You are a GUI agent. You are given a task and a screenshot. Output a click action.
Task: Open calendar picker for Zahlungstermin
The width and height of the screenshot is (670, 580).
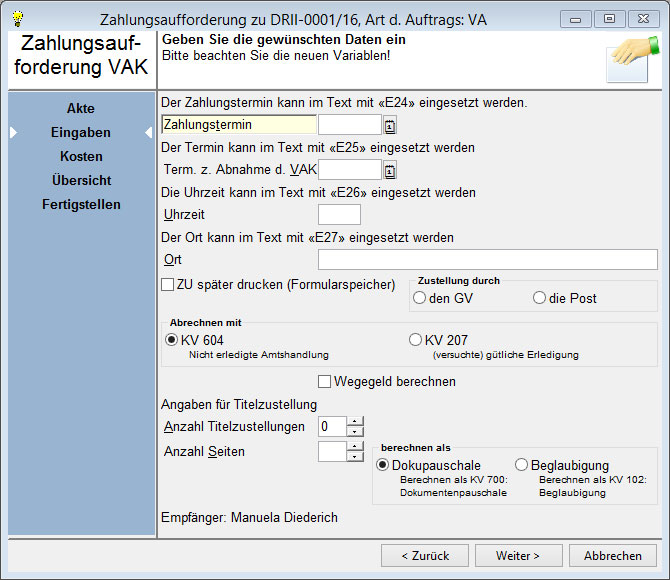[x=390, y=125]
